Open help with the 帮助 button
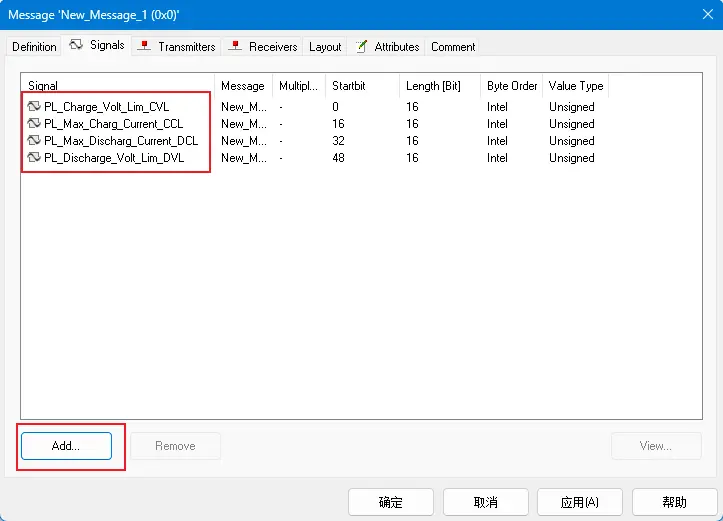 (x=674, y=502)
